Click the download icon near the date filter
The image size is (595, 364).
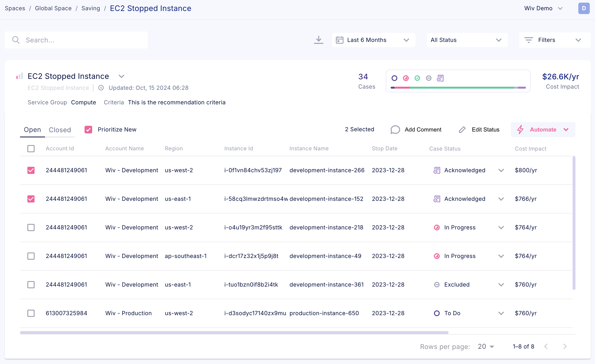(318, 40)
